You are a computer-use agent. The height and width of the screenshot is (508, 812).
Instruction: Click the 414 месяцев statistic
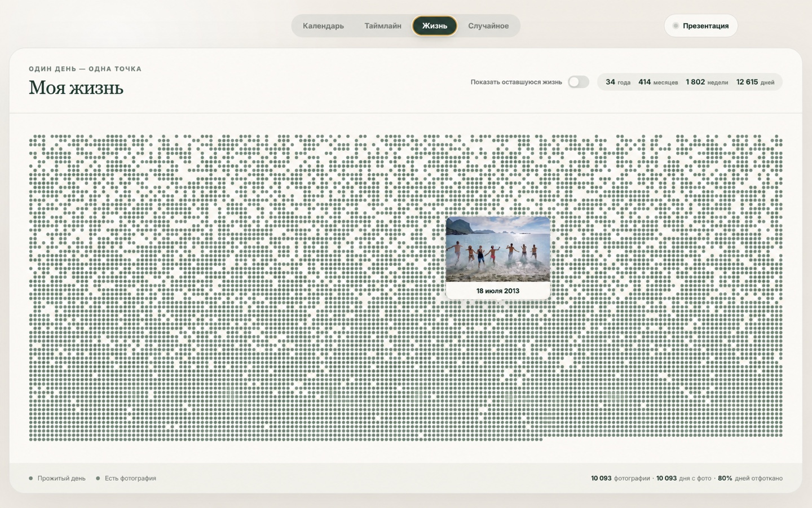pyautogui.click(x=658, y=82)
